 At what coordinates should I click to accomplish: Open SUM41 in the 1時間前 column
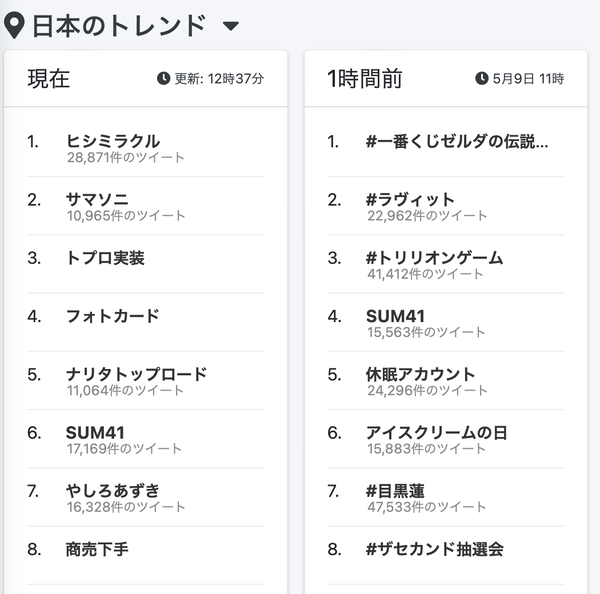point(396,316)
